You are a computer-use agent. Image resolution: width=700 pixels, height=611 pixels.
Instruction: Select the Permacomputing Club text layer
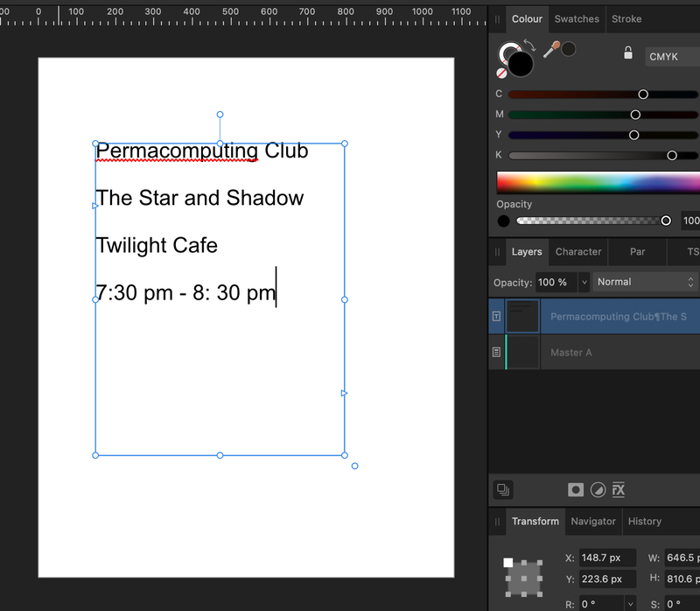tap(618, 317)
